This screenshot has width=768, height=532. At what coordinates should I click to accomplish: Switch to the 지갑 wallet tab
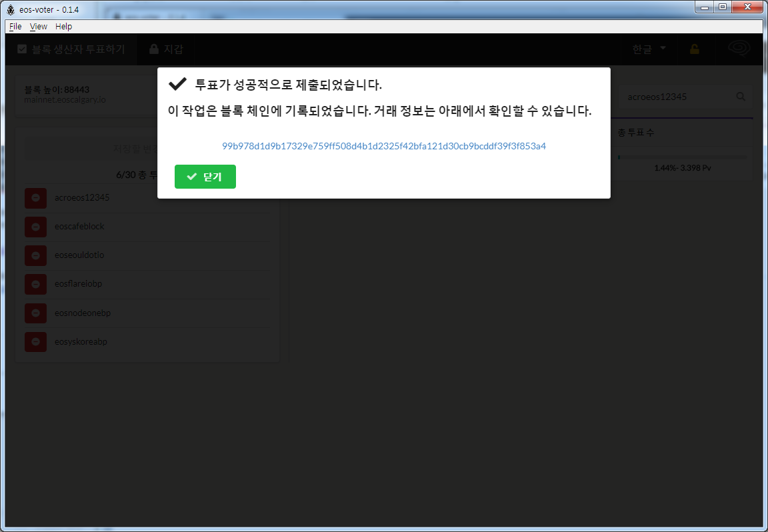click(x=166, y=49)
